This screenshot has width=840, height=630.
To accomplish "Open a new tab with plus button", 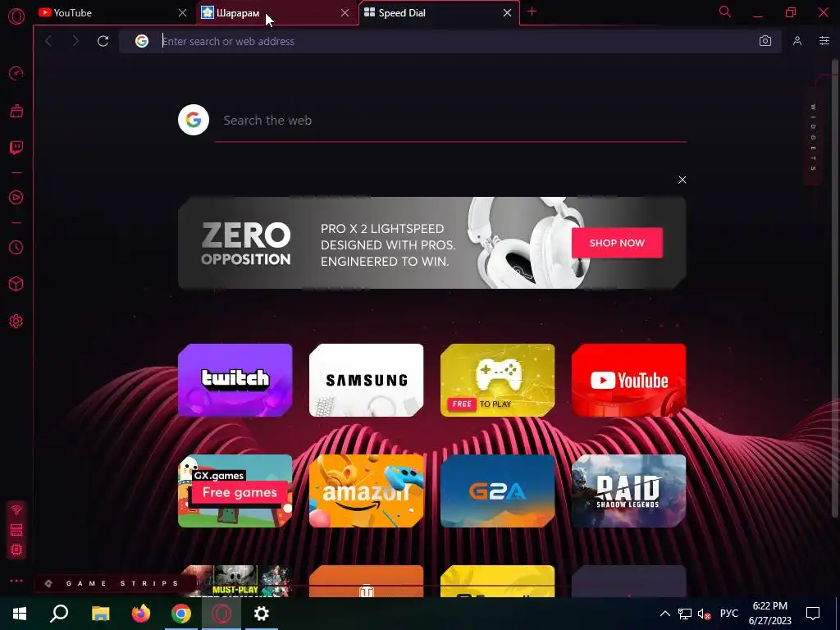I will (532, 11).
